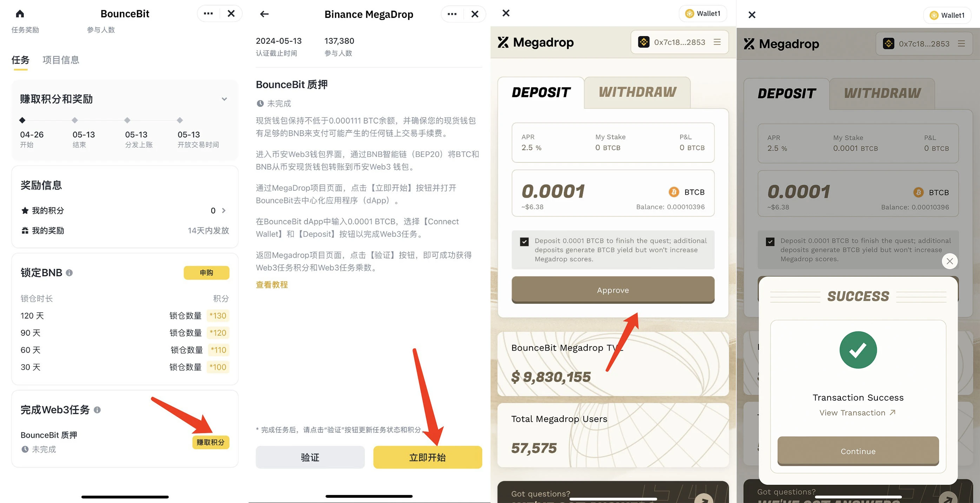The image size is (980, 503).
Task: Click 立即开始 button to start quest
Action: [x=427, y=457]
